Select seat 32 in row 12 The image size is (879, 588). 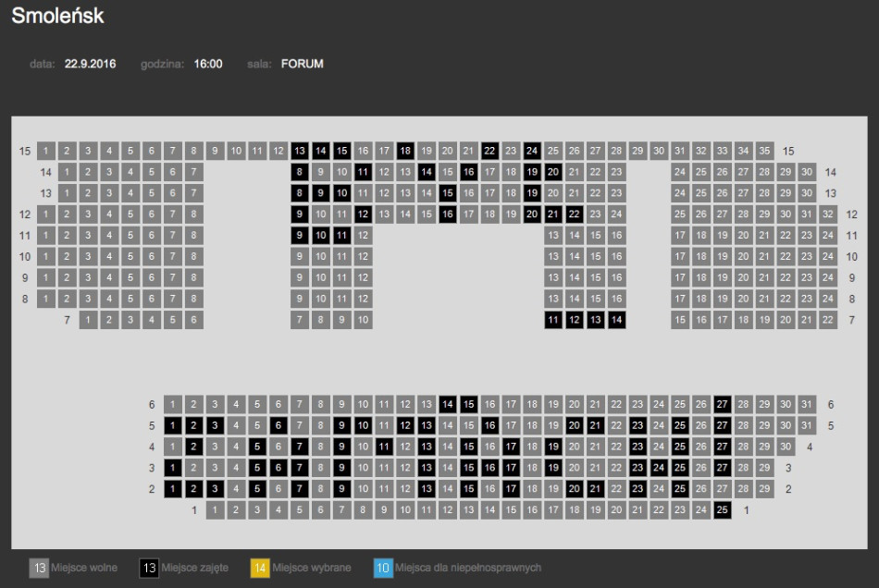pyautogui.click(x=828, y=214)
